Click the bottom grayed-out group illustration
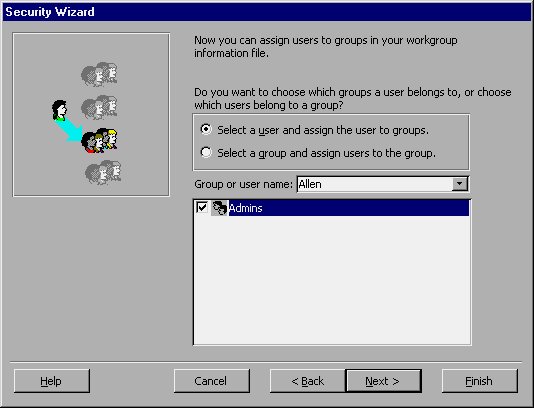Screen dimensions: 534x408 103,172
